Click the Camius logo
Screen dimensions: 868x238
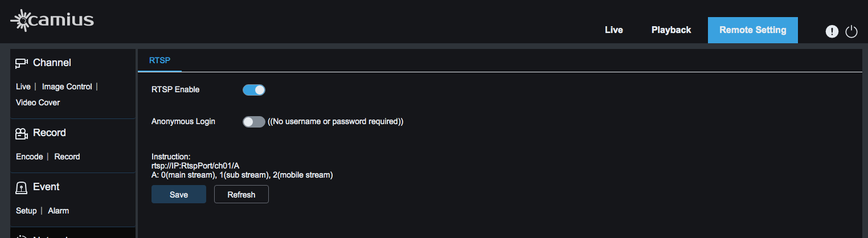coord(52,20)
